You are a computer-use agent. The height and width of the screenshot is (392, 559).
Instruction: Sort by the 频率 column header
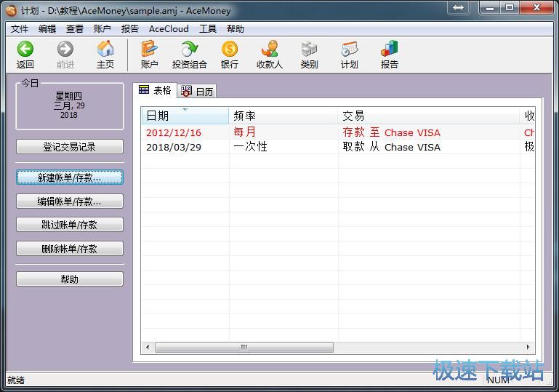tap(283, 116)
